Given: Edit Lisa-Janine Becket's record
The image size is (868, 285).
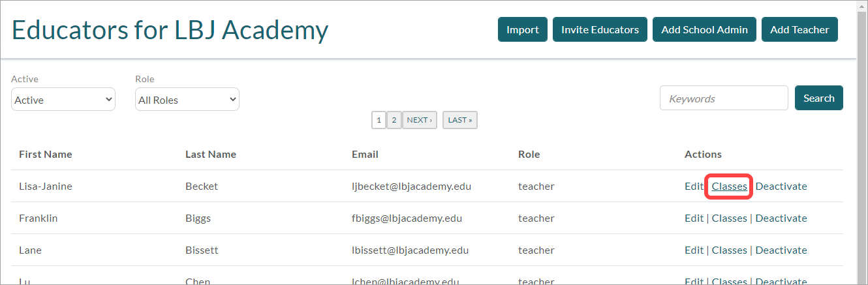Looking at the screenshot, I should [x=694, y=187].
